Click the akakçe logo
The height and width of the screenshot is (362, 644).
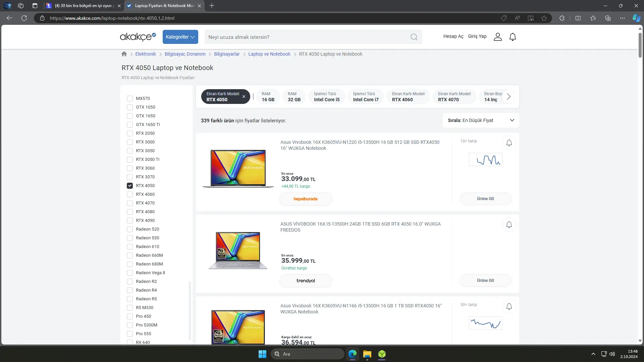pos(138,37)
